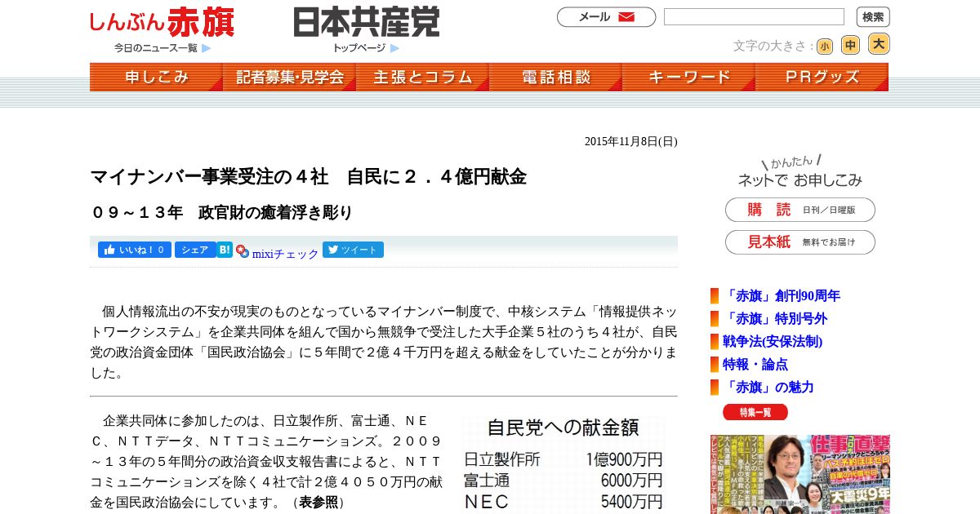The image size is (980, 514).
Task: Click the Facebook いいね！ button
Action: 135,250
